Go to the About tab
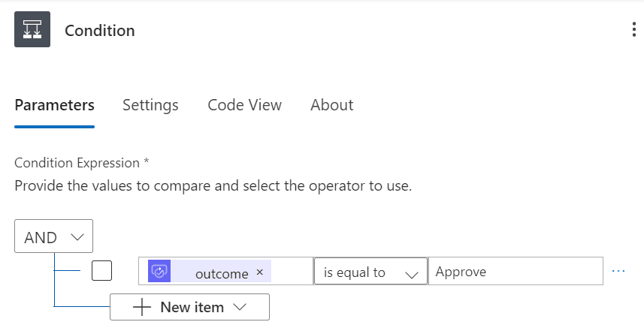Screen dimensions: 644x331 click(331, 105)
